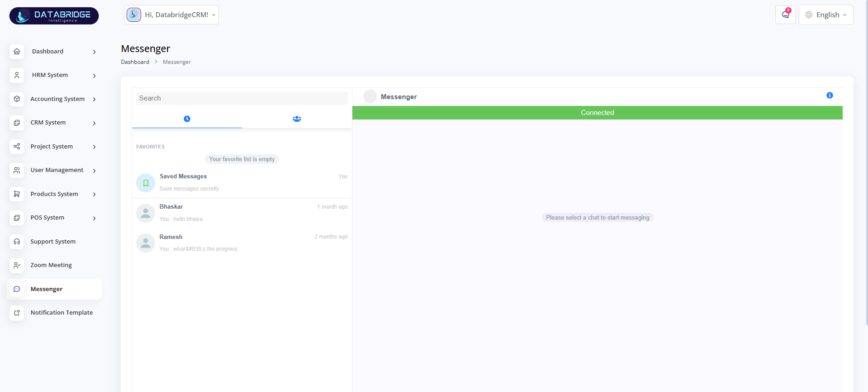Expand the CRM System chevron
Screen dimensions: 868x392
[x=94, y=123]
